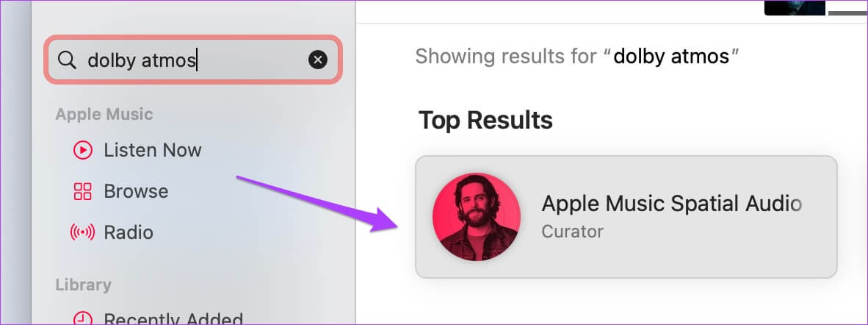Click the 'dolby atmos' query in the results header
The width and height of the screenshot is (868, 325).
pos(671,56)
